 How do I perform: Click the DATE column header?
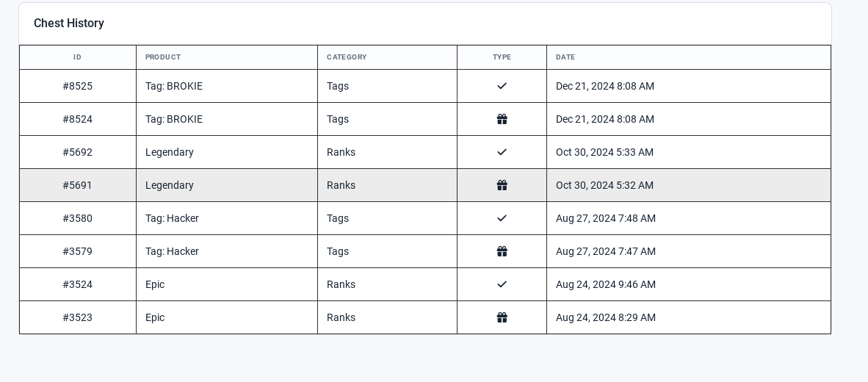point(565,57)
